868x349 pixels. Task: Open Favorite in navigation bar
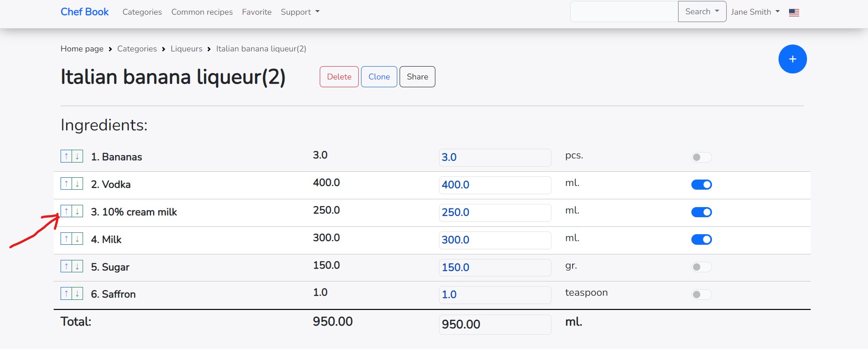click(256, 12)
